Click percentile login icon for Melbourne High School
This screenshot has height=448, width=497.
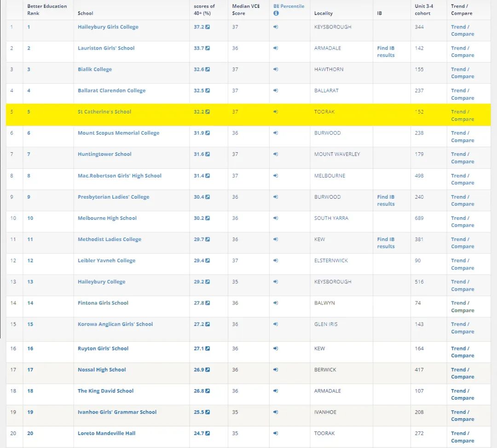(276, 218)
